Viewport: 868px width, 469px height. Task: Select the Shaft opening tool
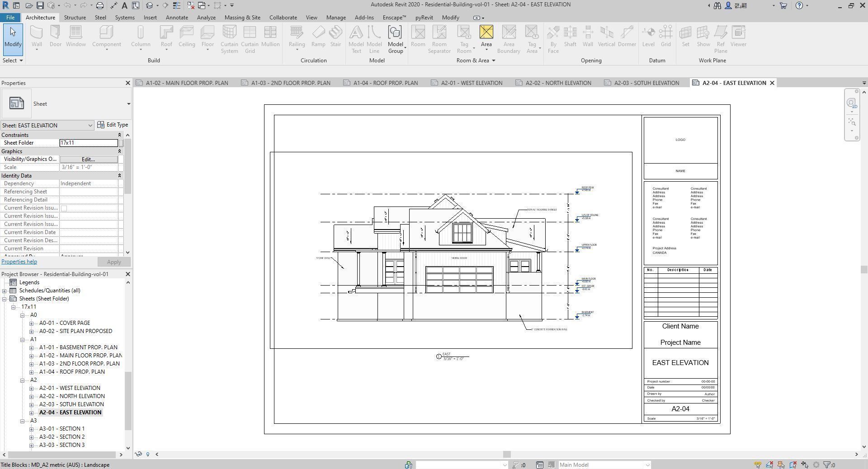(570, 36)
